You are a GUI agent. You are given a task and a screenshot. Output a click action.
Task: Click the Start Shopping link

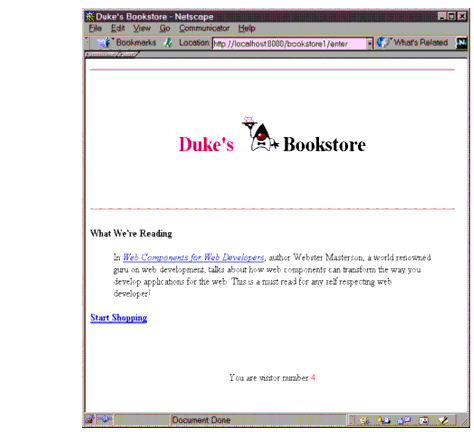[x=119, y=318]
